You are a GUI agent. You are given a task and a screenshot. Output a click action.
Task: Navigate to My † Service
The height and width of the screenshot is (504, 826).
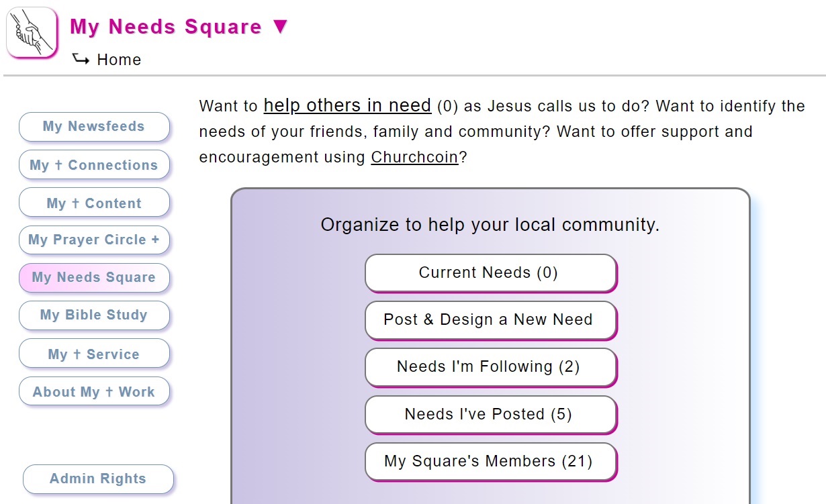[94, 354]
